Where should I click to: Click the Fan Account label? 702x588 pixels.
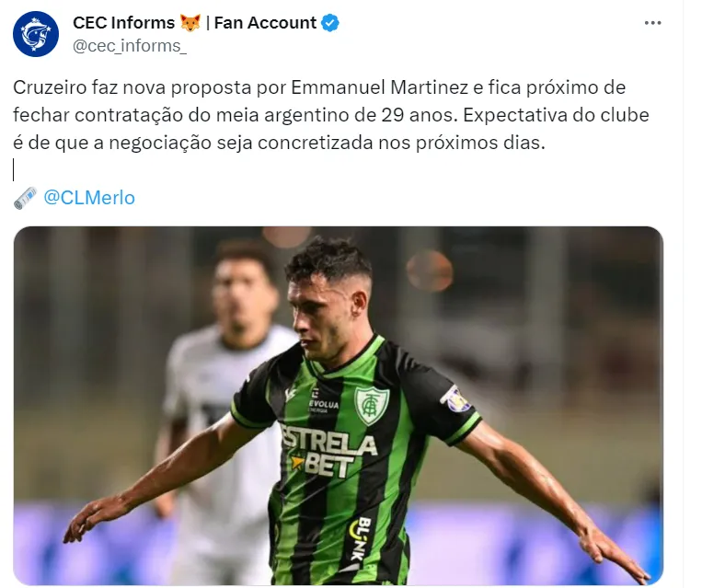(x=265, y=23)
